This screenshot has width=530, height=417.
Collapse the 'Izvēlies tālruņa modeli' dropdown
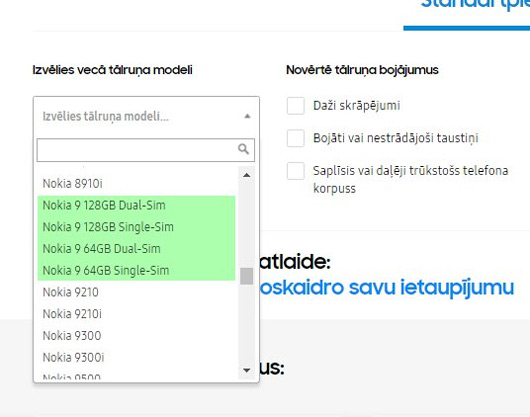(146, 116)
